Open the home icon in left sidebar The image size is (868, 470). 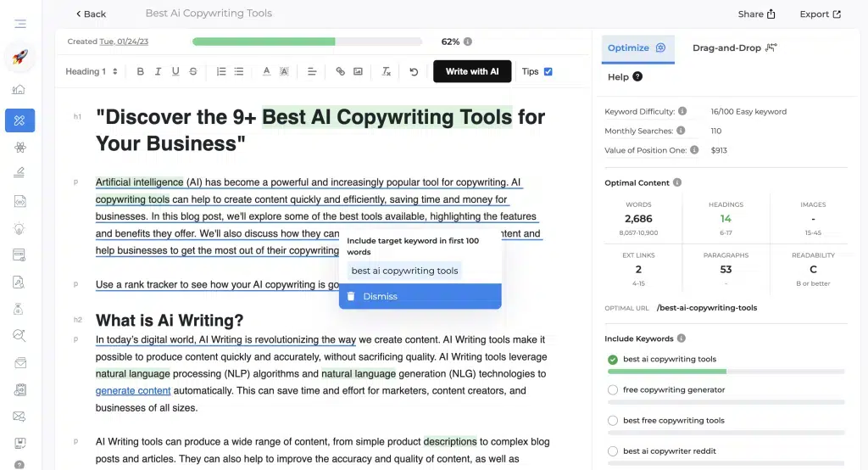click(19, 89)
